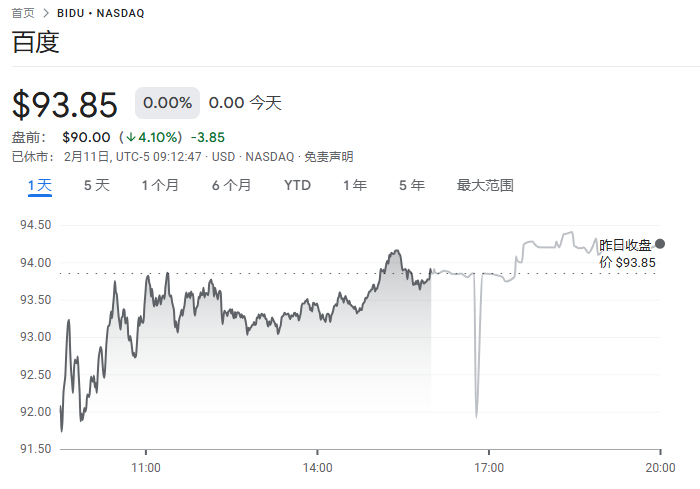
Task: Click the breadcrumb chevron arrow
Action: pos(45,13)
